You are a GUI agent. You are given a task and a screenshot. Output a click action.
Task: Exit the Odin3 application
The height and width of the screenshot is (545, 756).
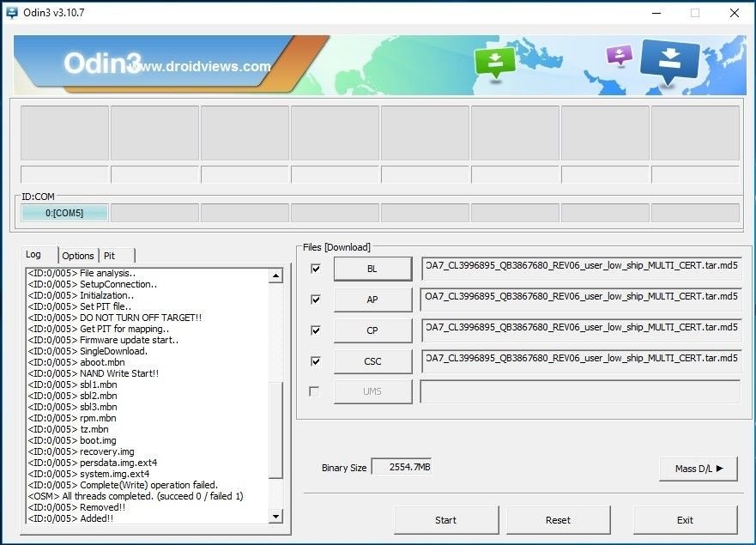point(685,520)
